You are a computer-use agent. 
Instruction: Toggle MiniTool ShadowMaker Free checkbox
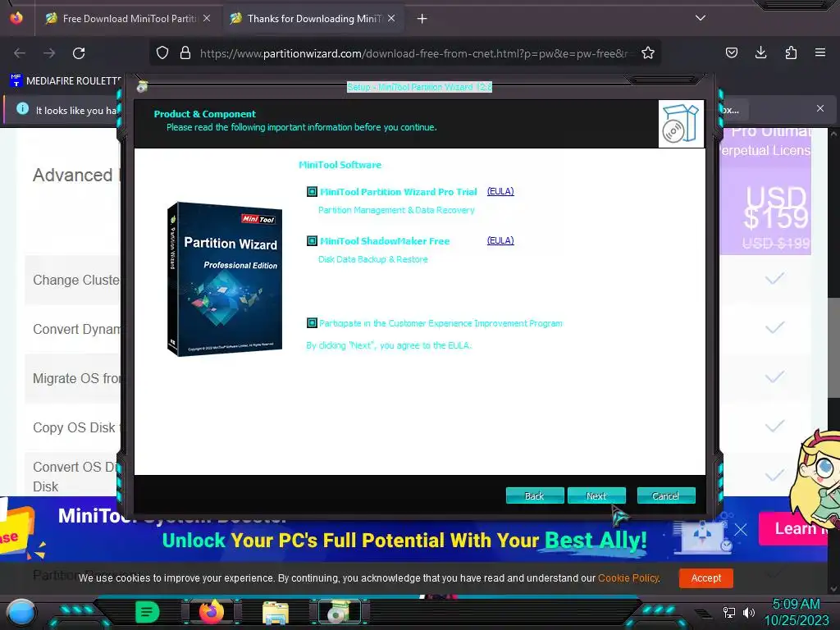point(312,241)
